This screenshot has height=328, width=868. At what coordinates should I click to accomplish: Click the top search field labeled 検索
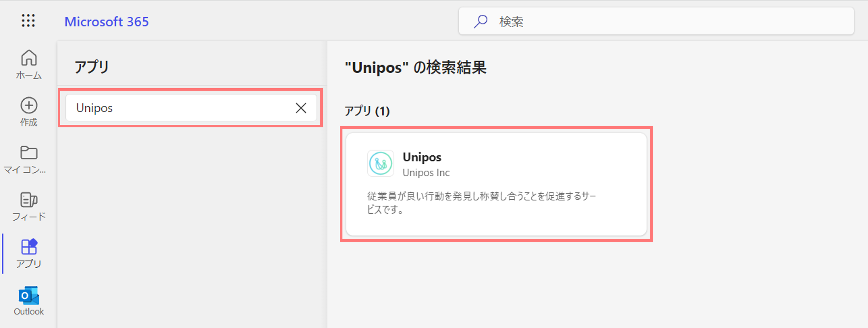[x=656, y=21]
